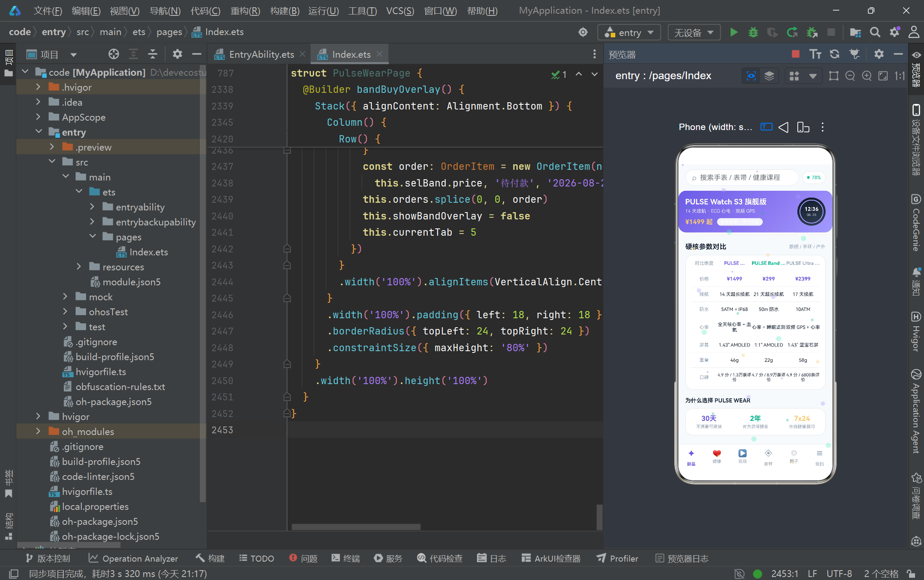Open the 文件(F) menu

(48, 11)
